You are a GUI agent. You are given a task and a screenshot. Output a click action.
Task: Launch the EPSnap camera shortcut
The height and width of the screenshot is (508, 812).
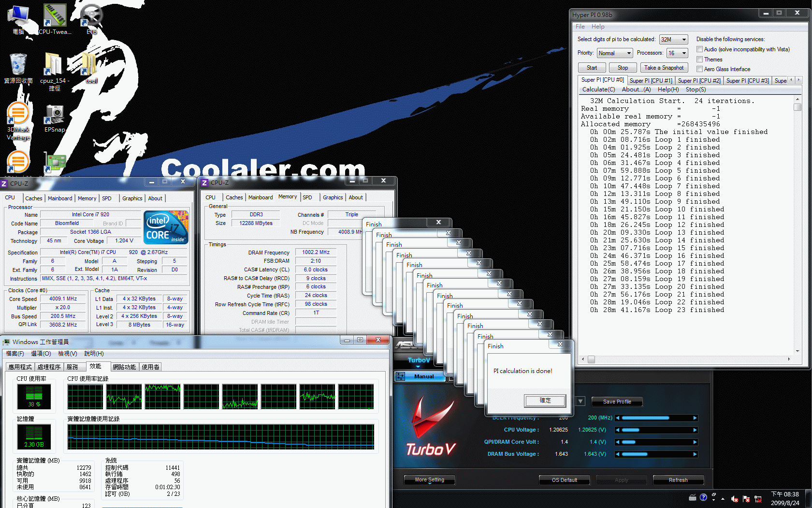pos(55,119)
